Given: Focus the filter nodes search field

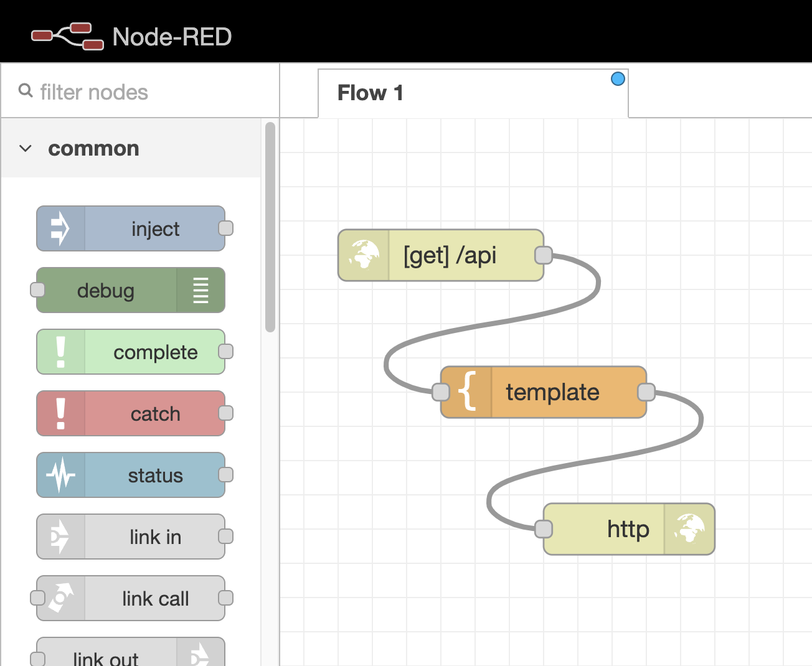Looking at the screenshot, I should (x=140, y=91).
